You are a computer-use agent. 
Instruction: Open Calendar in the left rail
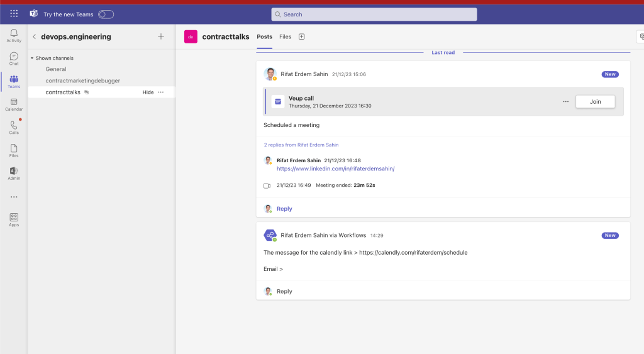click(x=14, y=105)
